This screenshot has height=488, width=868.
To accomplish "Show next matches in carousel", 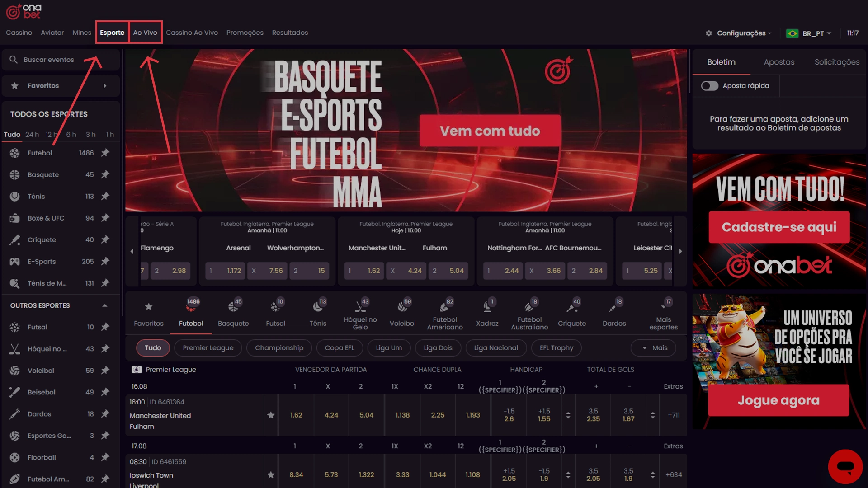I will click(x=680, y=251).
